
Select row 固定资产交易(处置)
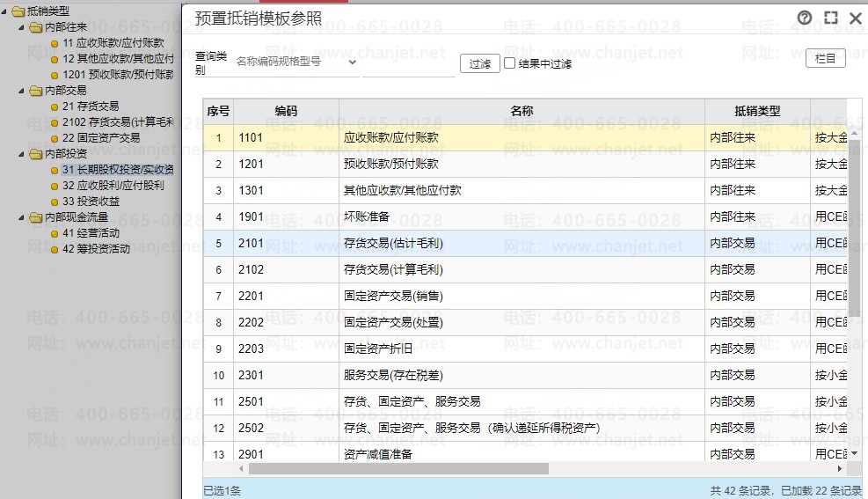point(525,322)
